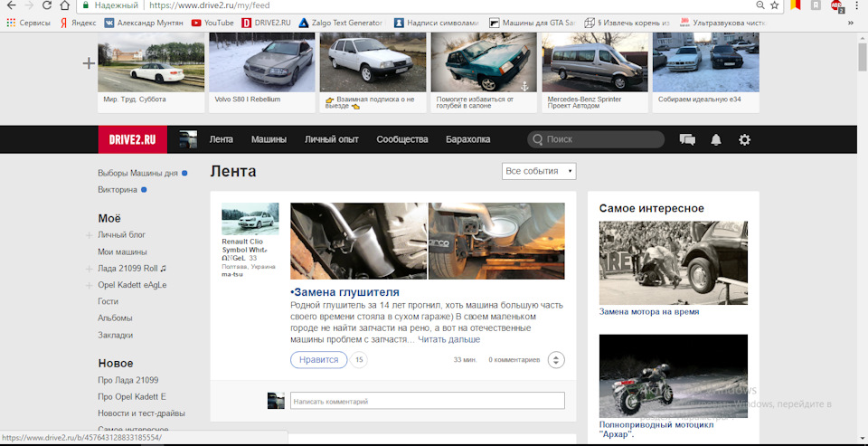Open right muffler photo of the post
The height and width of the screenshot is (446, 868).
(496, 241)
